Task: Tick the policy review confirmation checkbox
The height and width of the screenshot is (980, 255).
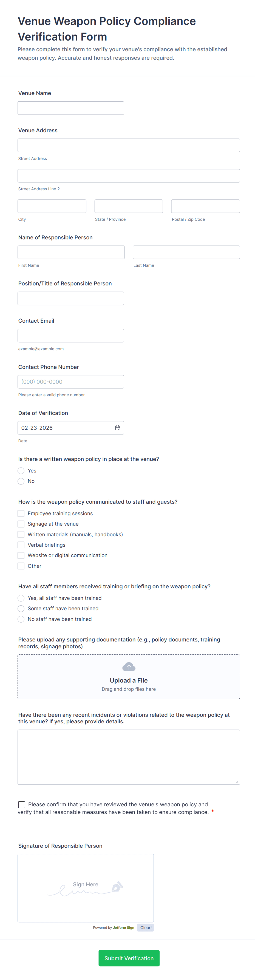Action: pyautogui.click(x=22, y=805)
